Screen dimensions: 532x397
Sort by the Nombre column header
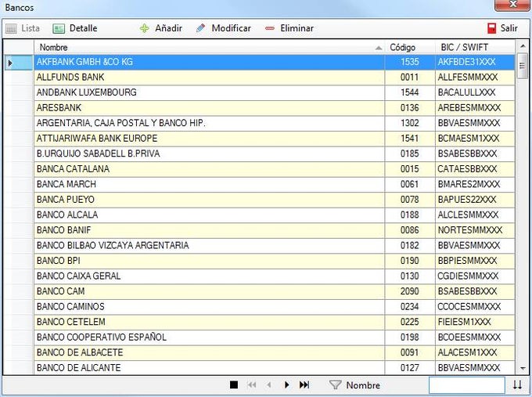point(210,47)
